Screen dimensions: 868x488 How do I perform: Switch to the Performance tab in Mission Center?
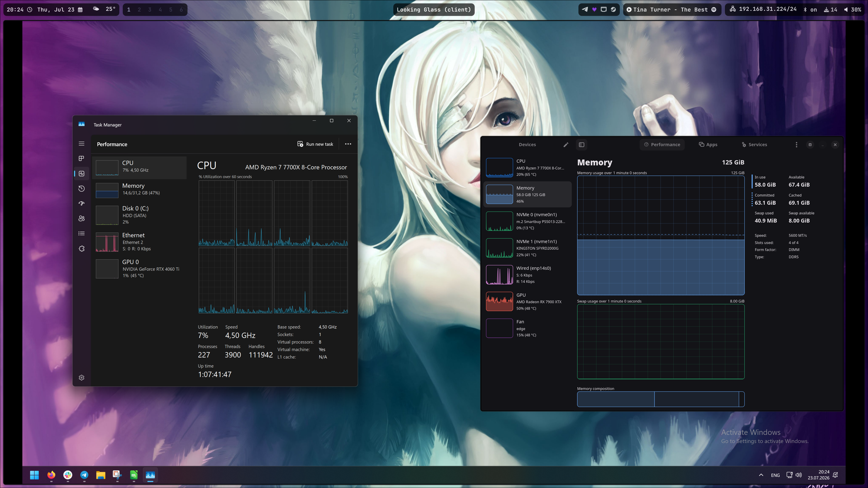pos(662,145)
